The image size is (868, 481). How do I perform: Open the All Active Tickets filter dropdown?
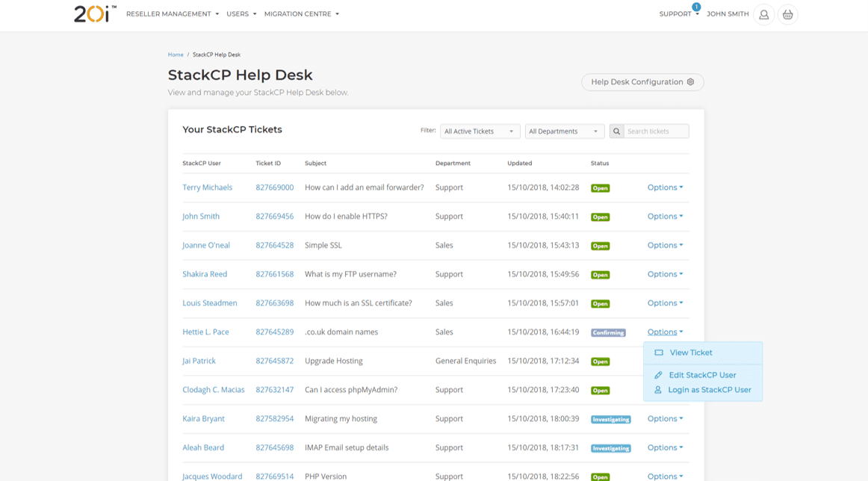coord(480,131)
